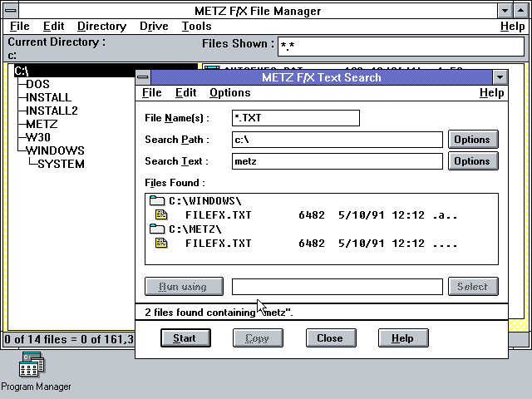Select C:\ root in directory tree
532x399 pixels.
point(22,71)
